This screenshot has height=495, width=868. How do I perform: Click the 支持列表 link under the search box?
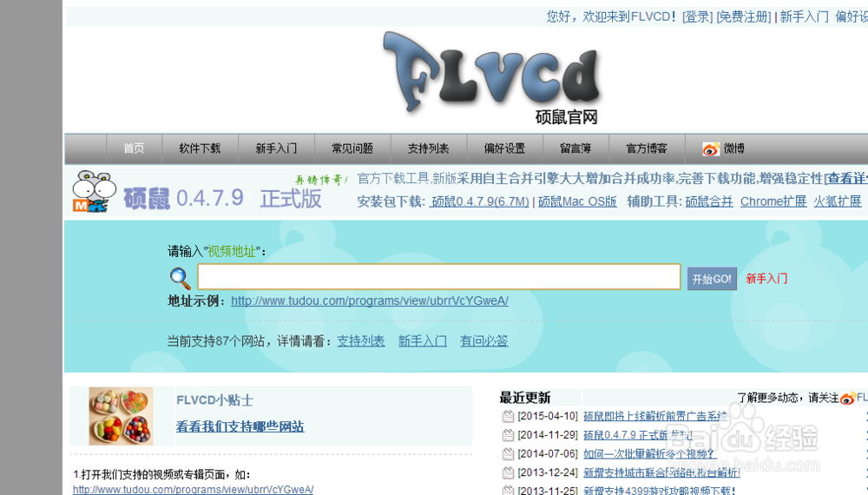pyautogui.click(x=361, y=341)
